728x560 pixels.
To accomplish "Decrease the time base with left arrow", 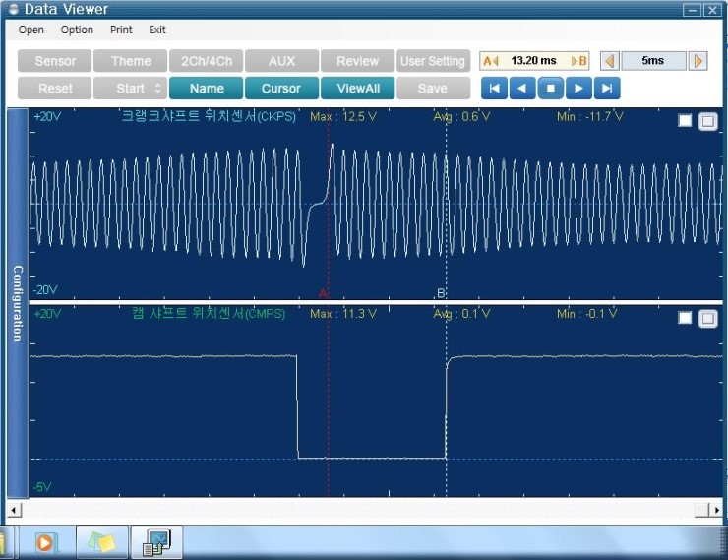I will click(x=610, y=61).
